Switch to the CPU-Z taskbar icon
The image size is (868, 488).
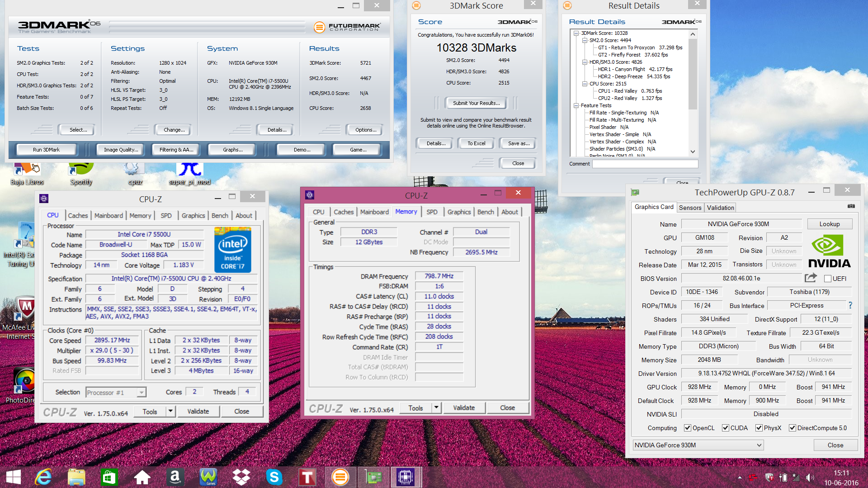click(x=406, y=477)
